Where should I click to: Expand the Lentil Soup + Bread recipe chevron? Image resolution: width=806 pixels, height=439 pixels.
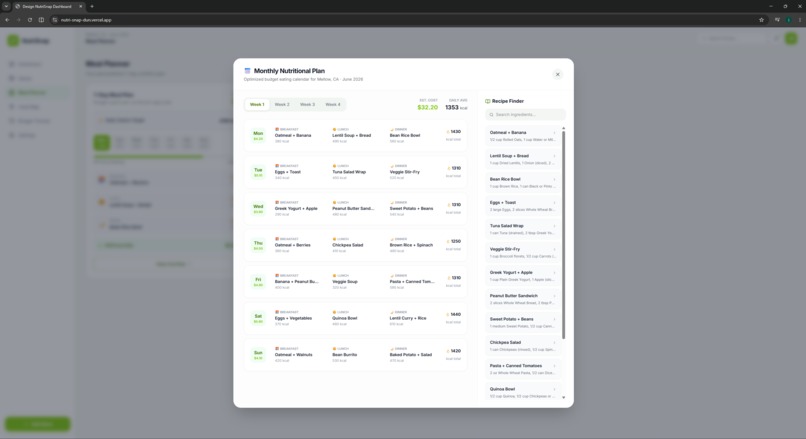point(554,156)
